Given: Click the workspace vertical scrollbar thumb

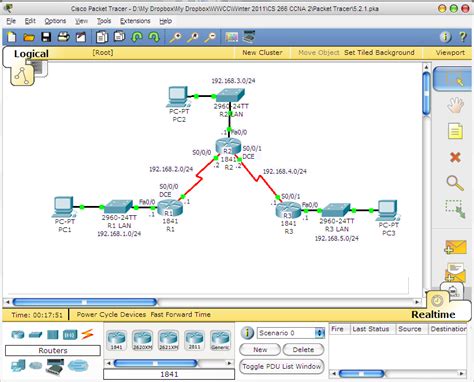Looking at the screenshot, I should coord(426,94).
